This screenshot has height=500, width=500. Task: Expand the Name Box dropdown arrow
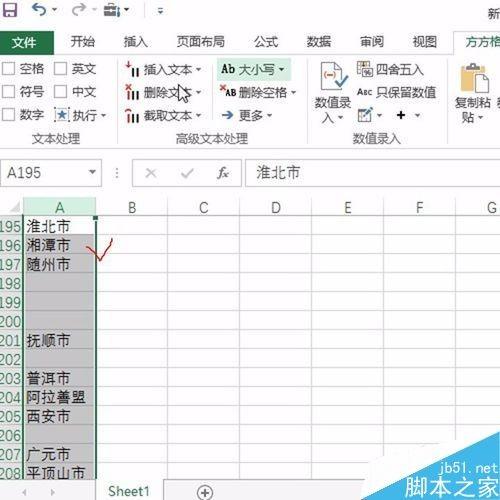pos(92,172)
